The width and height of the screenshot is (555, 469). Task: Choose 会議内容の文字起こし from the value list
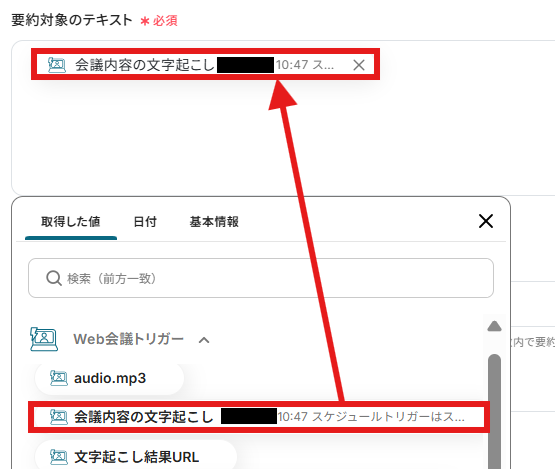(259, 417)
